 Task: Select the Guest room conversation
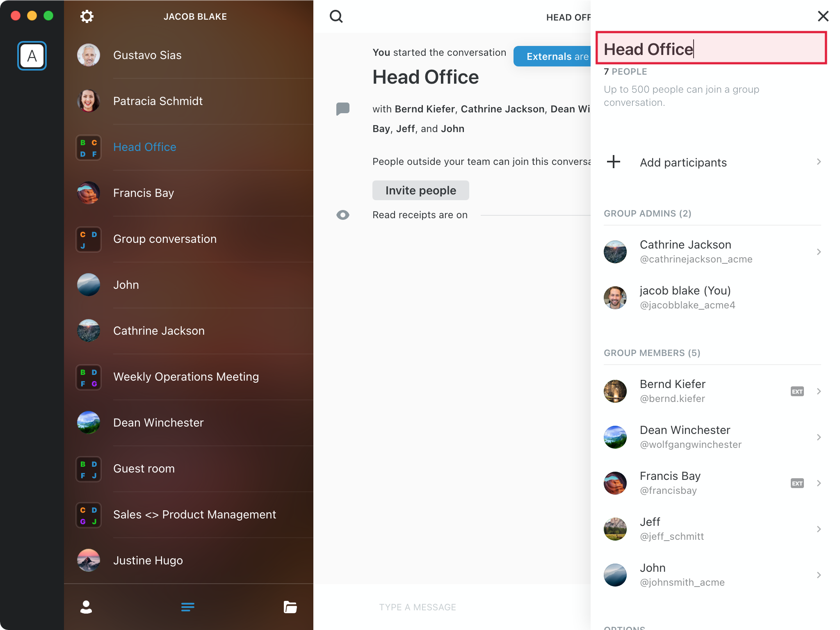click(x=144, y=468)
